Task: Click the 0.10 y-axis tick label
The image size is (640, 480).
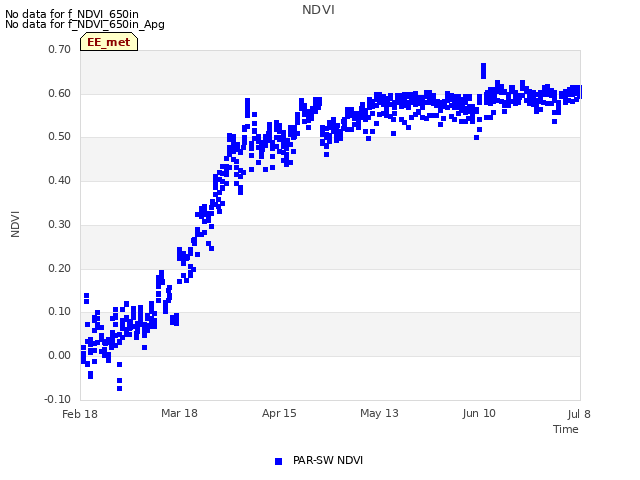Action: pyautogui.click(x=60, y=311)
